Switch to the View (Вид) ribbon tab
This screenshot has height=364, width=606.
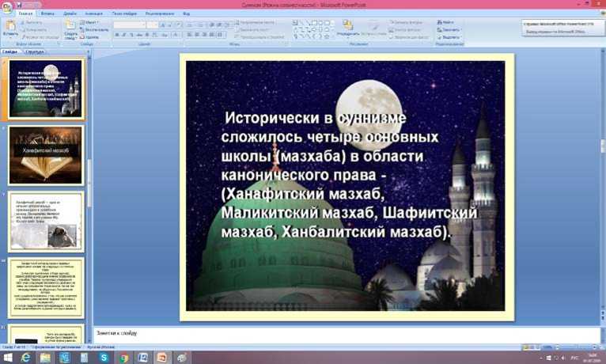pyautogui.click(x=186, y=13)
